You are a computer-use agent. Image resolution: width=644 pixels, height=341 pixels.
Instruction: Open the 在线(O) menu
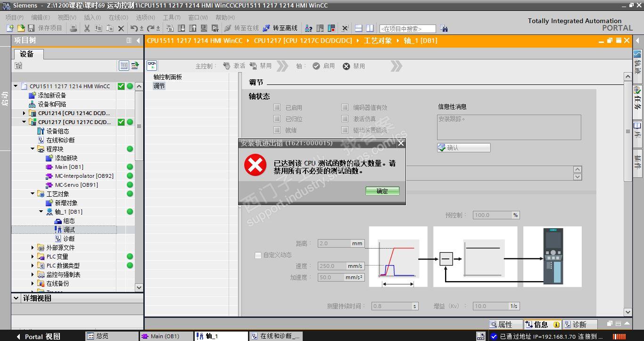pos(118,17)
